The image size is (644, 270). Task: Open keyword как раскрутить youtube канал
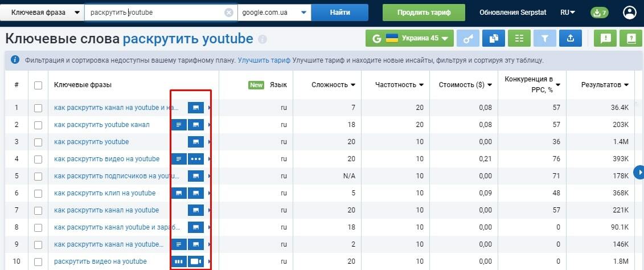pyautogui.click(x=102, y=125)
